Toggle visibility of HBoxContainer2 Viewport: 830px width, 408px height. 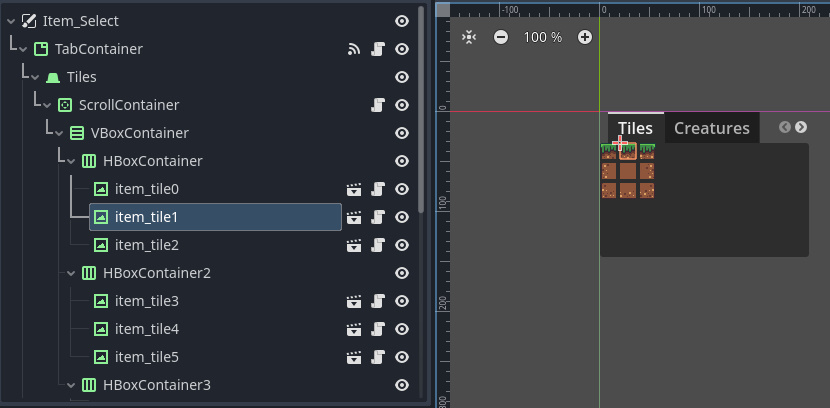click(x=402, y=274)
